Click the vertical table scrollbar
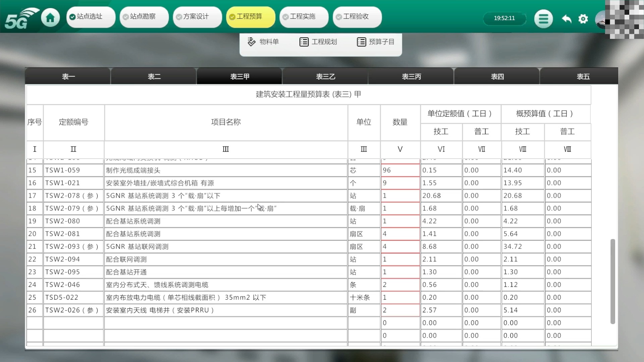Screen dimensions: 644x362 coord(613,282)
